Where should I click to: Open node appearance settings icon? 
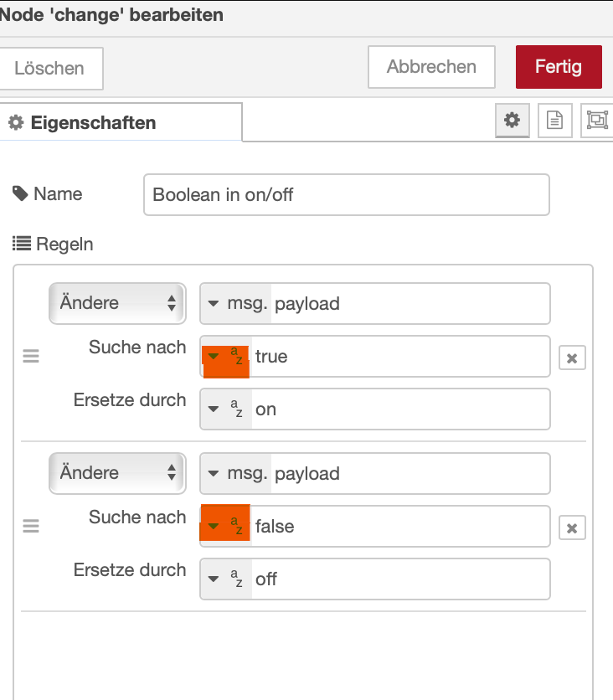[x=597, y=121]
